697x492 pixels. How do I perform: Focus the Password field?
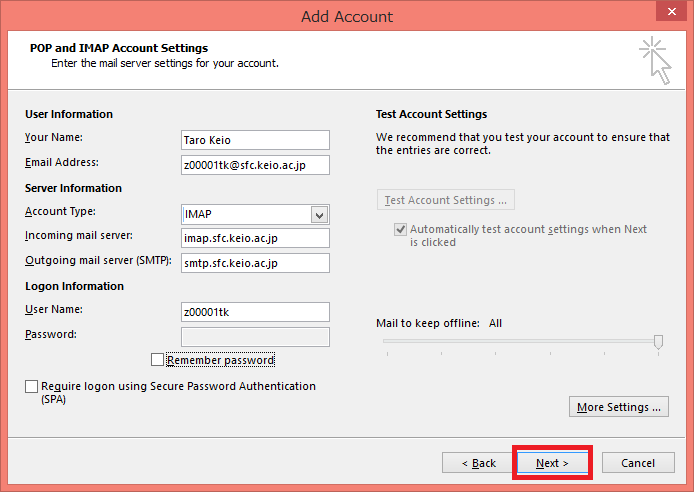point(255,337)
